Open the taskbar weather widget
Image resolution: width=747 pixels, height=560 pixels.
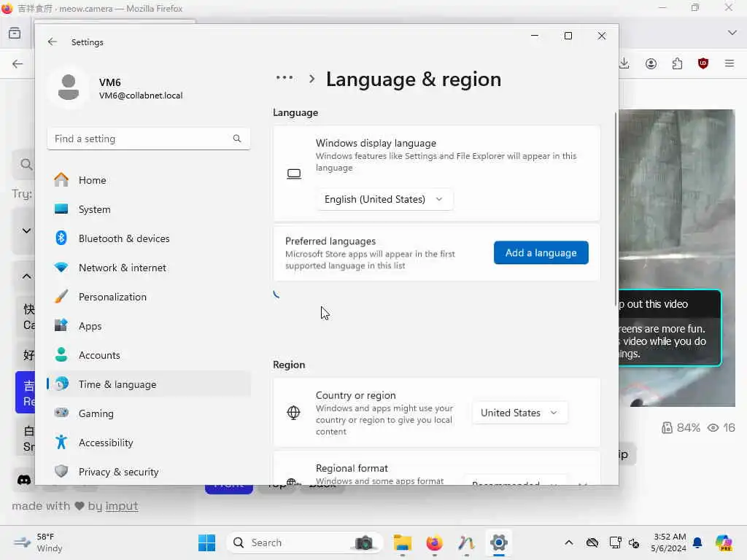click(38, 542)
